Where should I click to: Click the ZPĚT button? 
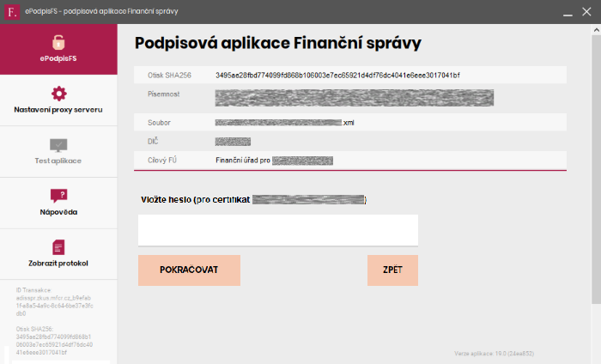(392, 270)
